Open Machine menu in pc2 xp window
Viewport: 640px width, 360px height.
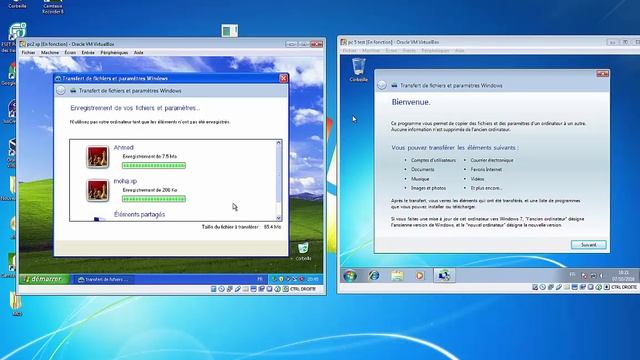pyautogui.click(x=50, y=53)
